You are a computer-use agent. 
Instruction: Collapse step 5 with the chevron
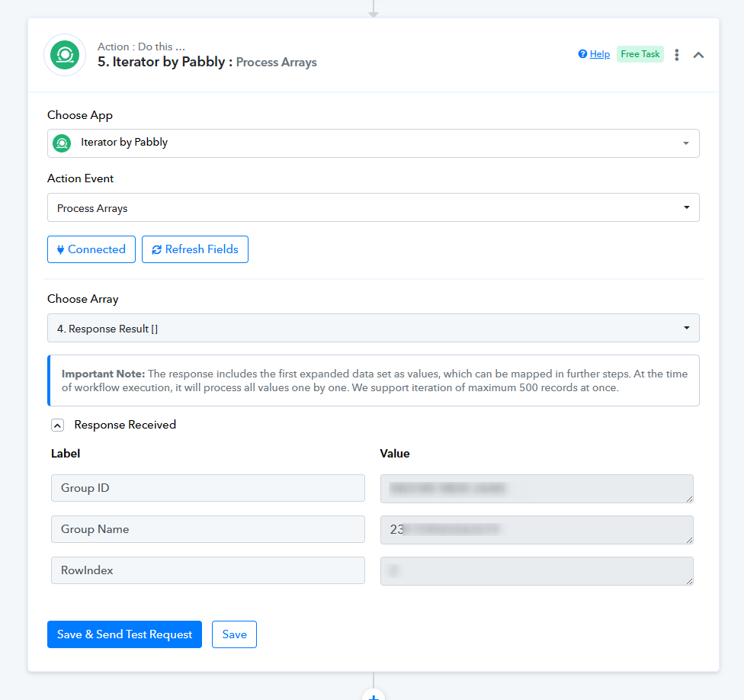[698, 55]
